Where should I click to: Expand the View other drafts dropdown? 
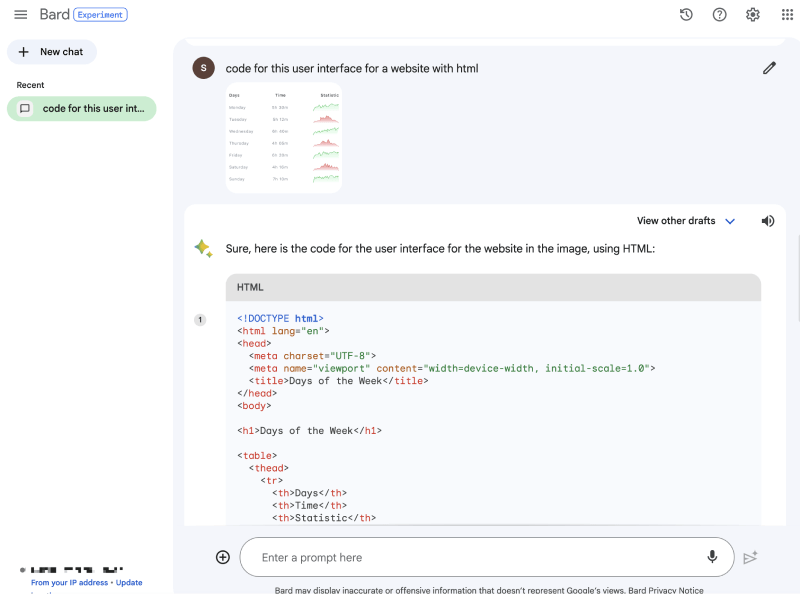coord(686,221)
